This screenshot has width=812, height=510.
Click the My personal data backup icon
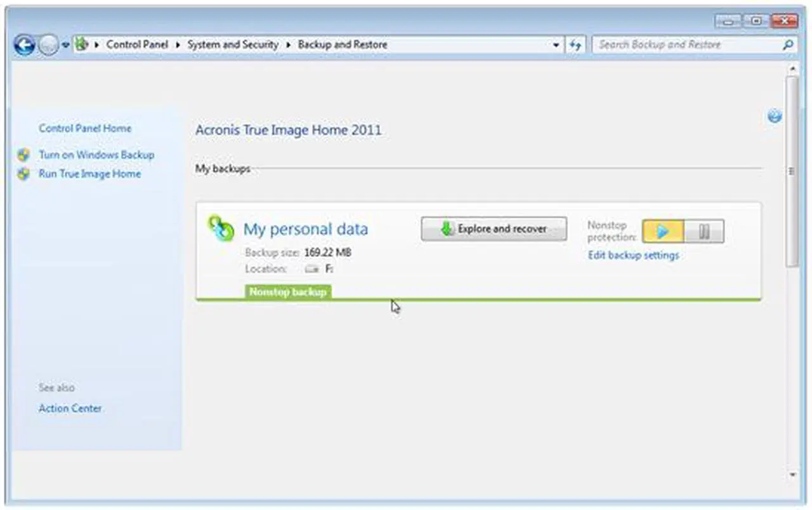[221, 228]
